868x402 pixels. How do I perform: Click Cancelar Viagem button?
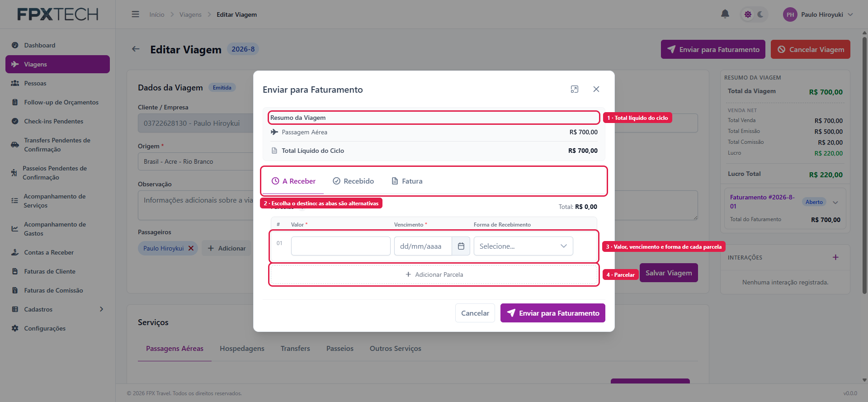click(x=811, y=49)
